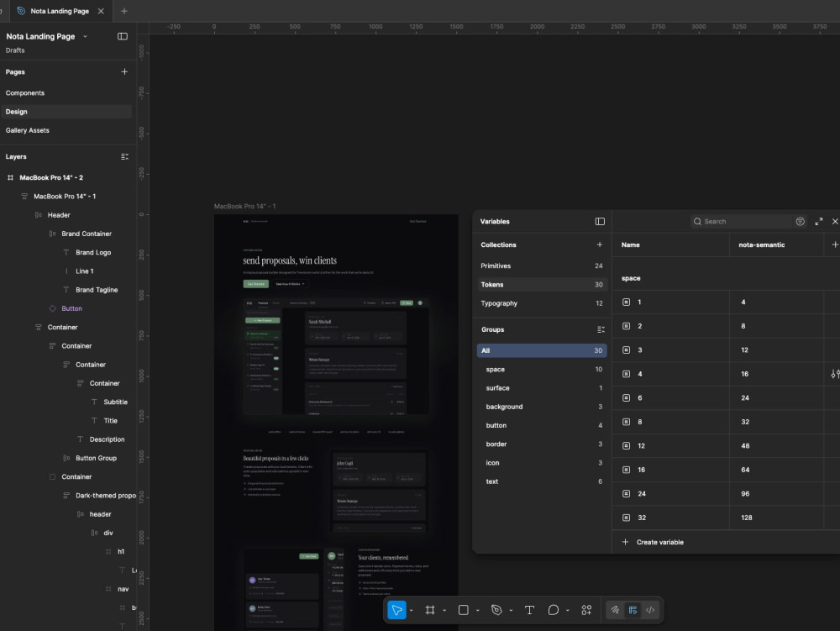840x631 pixels.
Task: Select the Pen tool in toolbar
Action: pyautogui.click(x=496, y=609)
